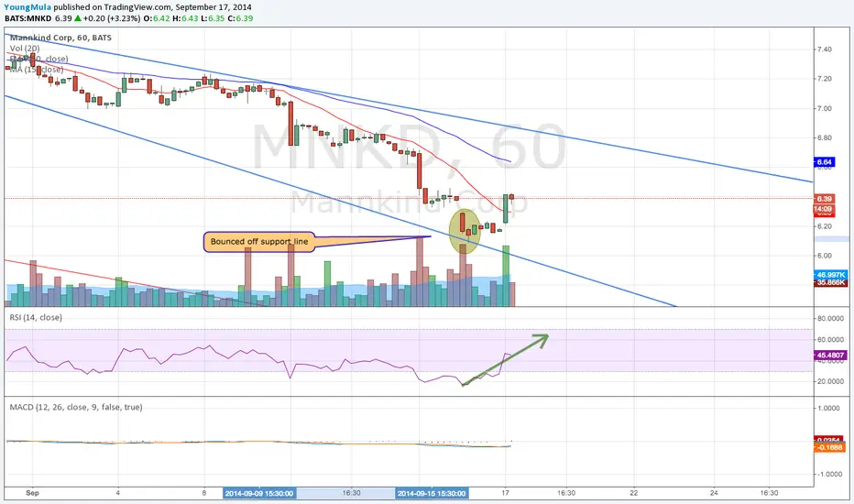Select the Vol (20) indicator label
Viewport: 854px width, 504px height.
[x=25, y=48]
